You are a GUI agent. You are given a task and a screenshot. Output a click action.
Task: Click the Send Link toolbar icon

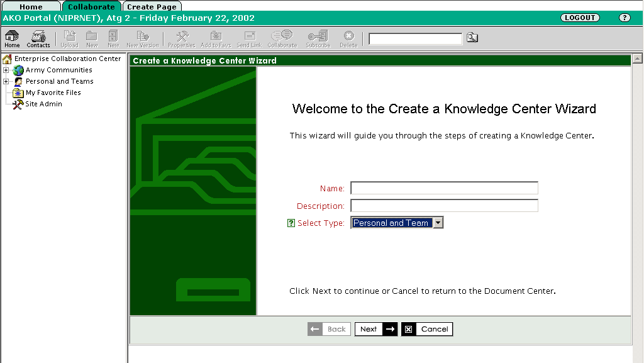pos(249,36)
